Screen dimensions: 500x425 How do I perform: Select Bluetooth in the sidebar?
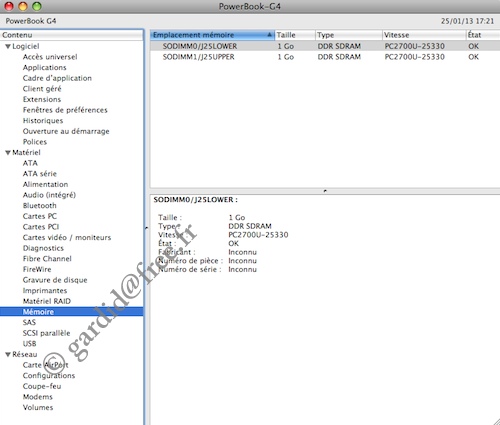point(40,206)
